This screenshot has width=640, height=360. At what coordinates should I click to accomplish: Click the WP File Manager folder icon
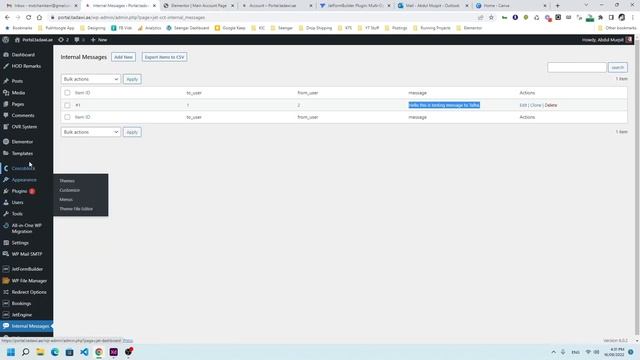pyautogui.click(x=6, y=281)
